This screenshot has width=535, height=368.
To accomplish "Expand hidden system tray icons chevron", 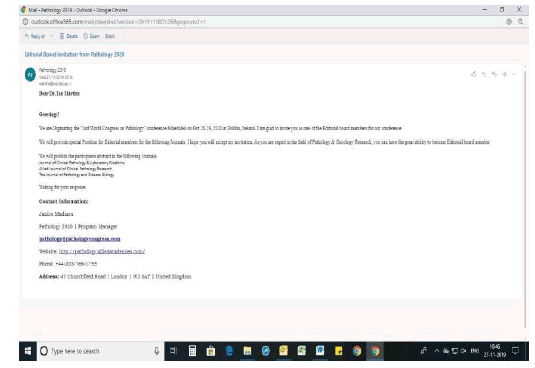I will click(437, 351).
